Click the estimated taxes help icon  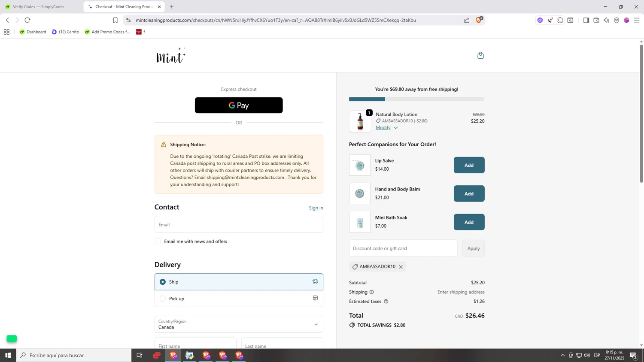click(386, 302)
